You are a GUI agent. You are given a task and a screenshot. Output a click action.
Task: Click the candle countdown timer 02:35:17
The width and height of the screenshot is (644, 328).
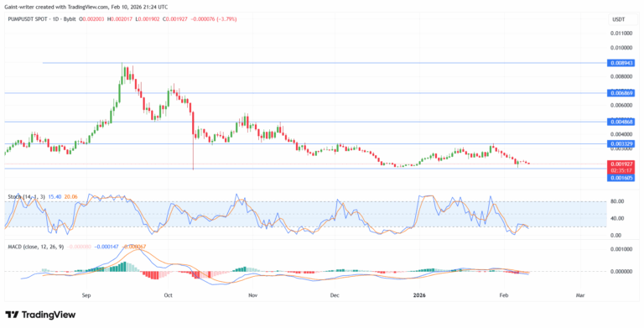621,169
